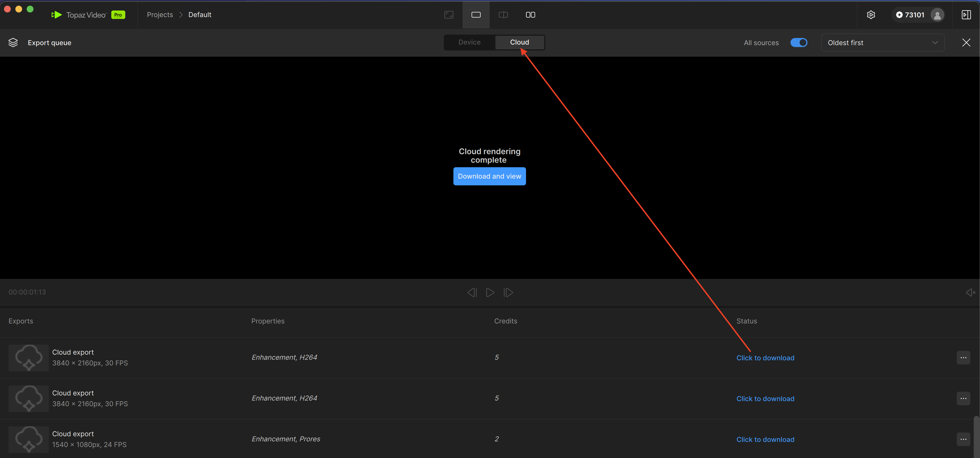Select the single view layout icon

[476, 15]
